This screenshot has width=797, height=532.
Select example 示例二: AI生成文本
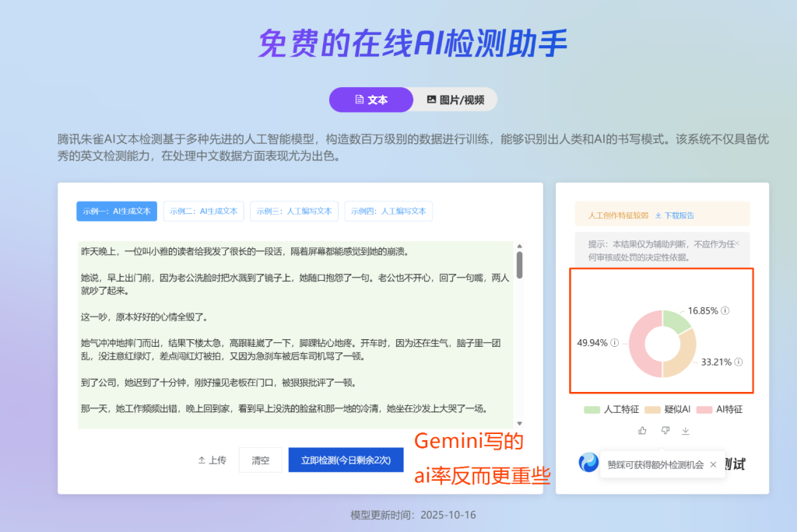(205, 211)
